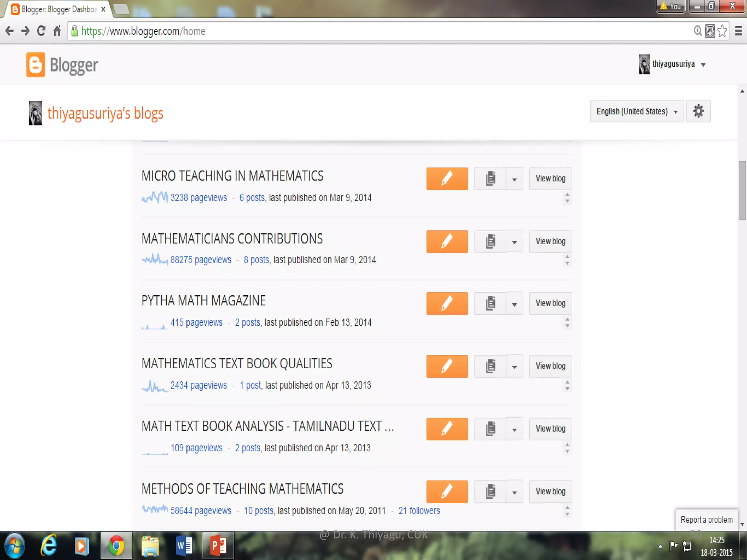
Task: Expand options dropdown for MICRO TEACHING IN MATHEMATICS
Action: 514,179
